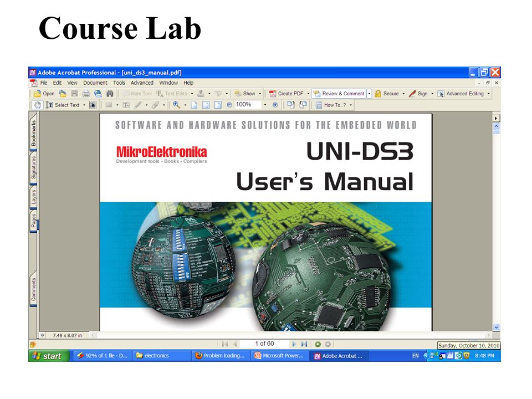Screen dimensions: 532x399
Task: Click the zoom out minus button
Action: click(229, 105)
